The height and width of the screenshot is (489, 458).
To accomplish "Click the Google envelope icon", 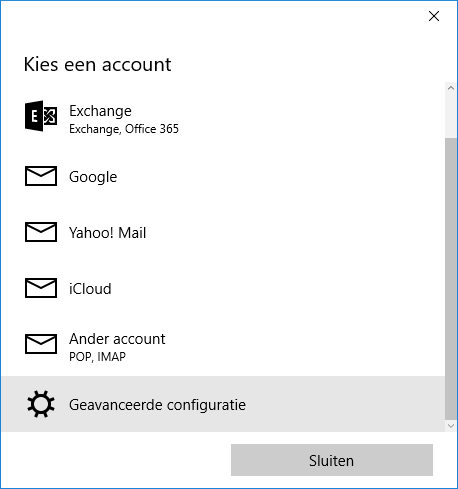I will (x=41, y=176).
